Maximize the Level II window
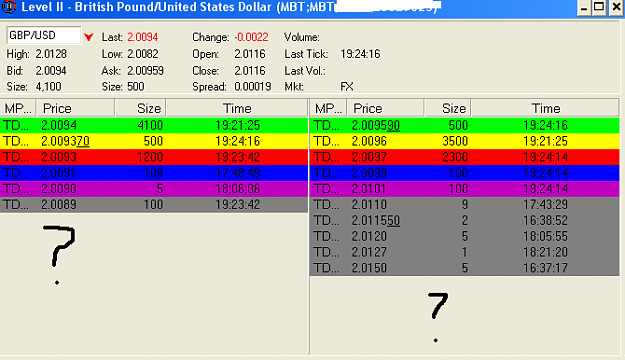Viewport: 625px width, 360px height. pos(599,8)
